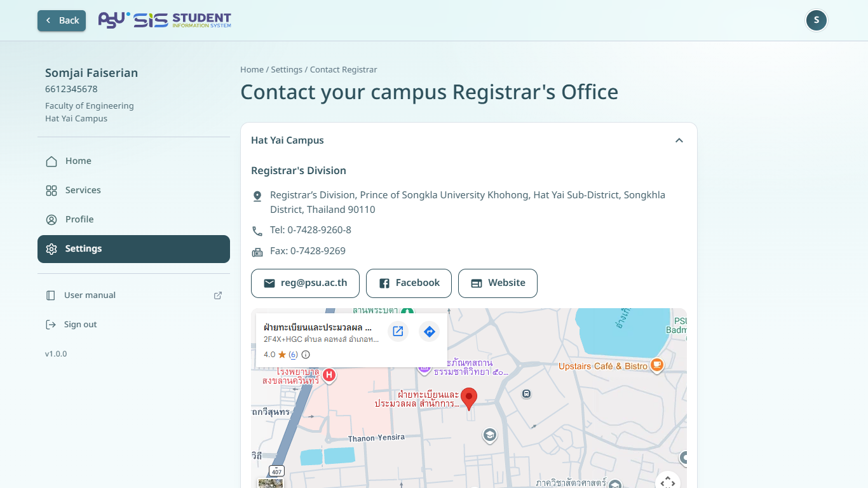Click the graduation cap marker below the red pin
868x488 pixels.
[489, 435]
